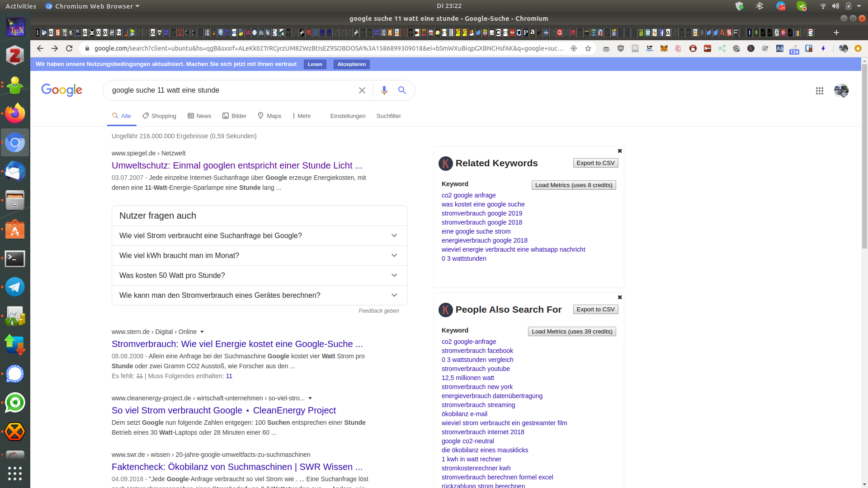Open Activities overview
Screen dimensions: 868x488
20,6
